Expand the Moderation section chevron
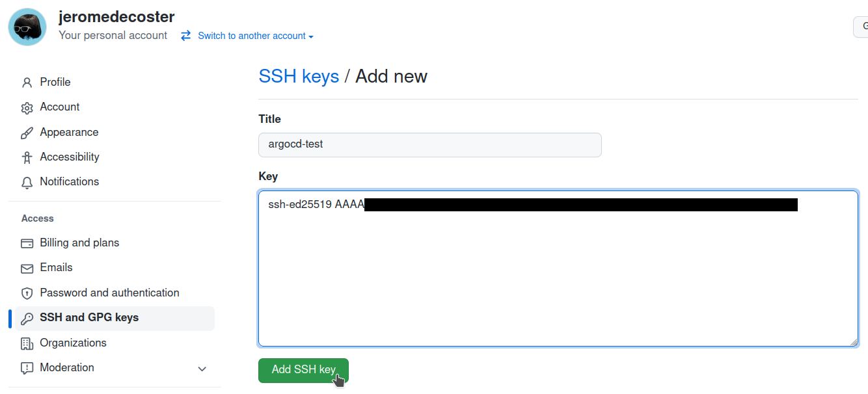The height and width of the screenshot is (394, 868). 202,369
